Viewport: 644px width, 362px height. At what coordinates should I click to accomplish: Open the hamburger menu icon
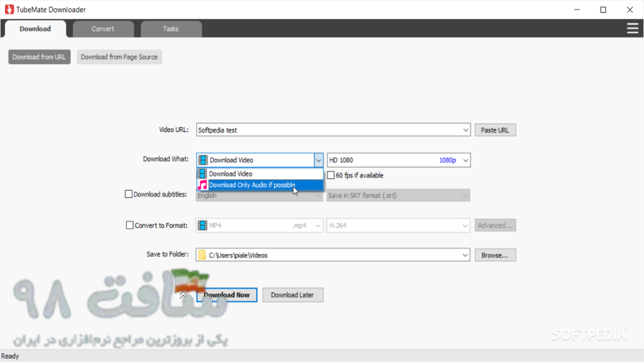[633, 28]
